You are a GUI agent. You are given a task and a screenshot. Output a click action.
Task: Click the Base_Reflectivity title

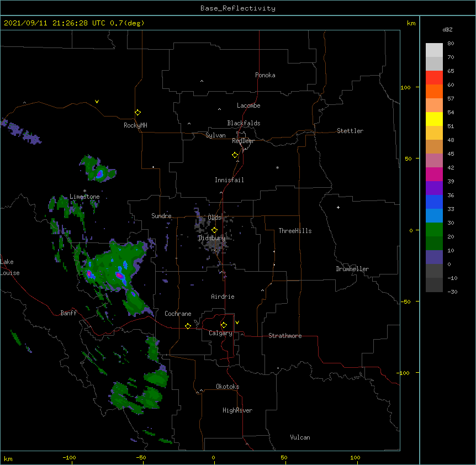[238, 8]
